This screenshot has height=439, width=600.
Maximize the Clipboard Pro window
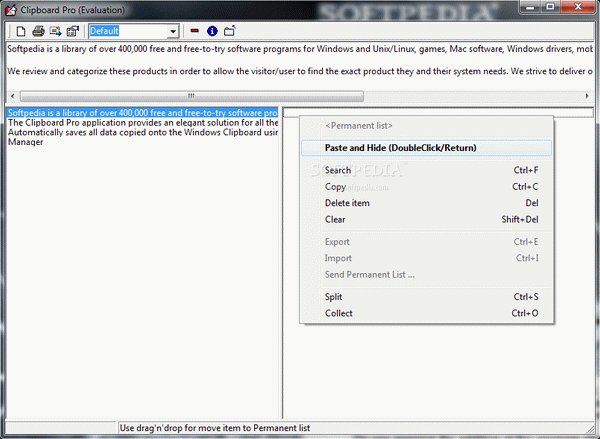point(550,7)
